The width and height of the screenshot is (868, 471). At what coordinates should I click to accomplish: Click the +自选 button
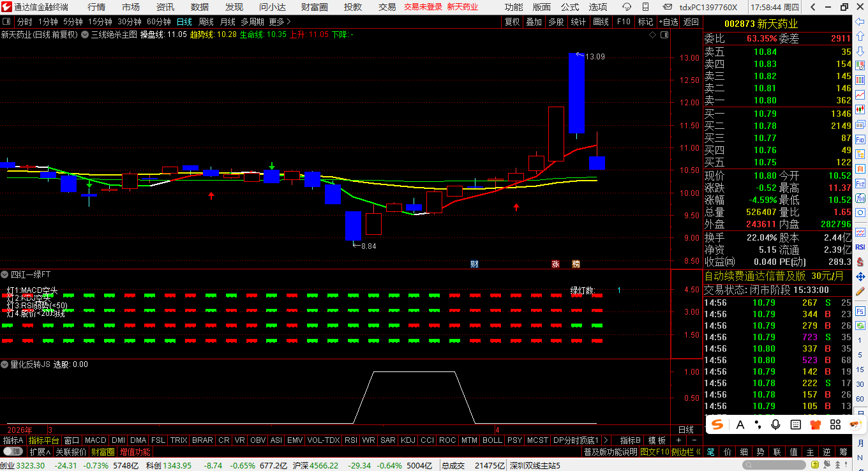pos(668,22)
